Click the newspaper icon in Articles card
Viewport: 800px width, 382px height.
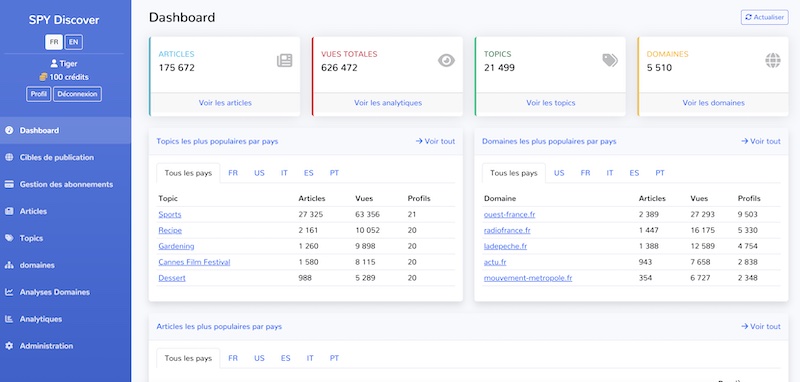[285, 61]
